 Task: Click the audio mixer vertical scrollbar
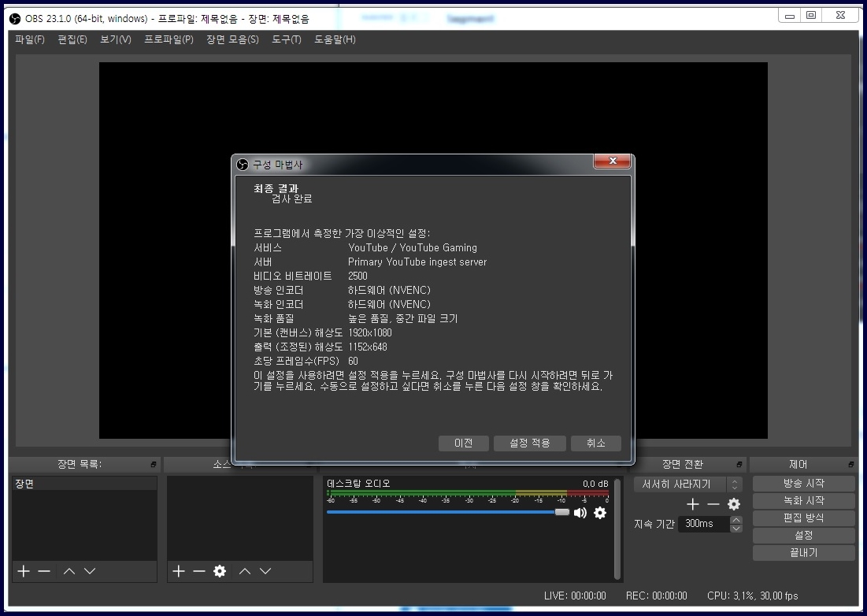tap(617, 529)
